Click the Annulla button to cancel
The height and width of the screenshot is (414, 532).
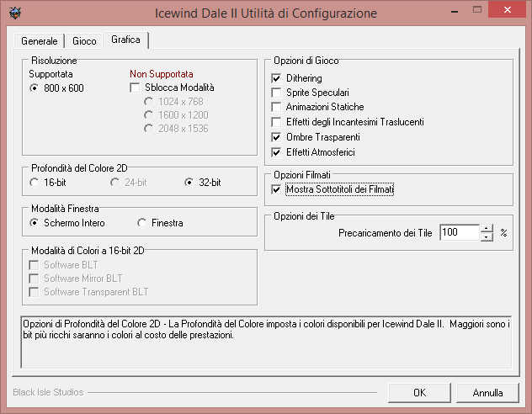coord(487,393)
